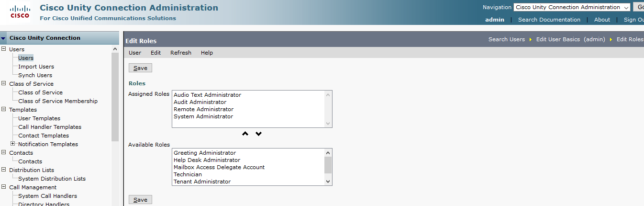
Task: Collapse the Distribution Lists tree node
Action: [x=4, y=170]
